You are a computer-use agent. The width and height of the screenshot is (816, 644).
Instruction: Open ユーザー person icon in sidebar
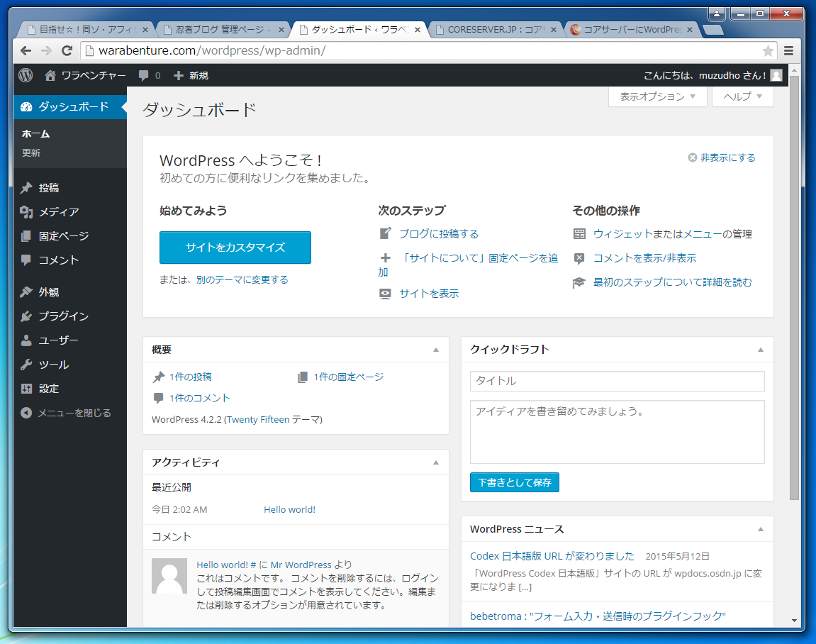click(26, 340)
